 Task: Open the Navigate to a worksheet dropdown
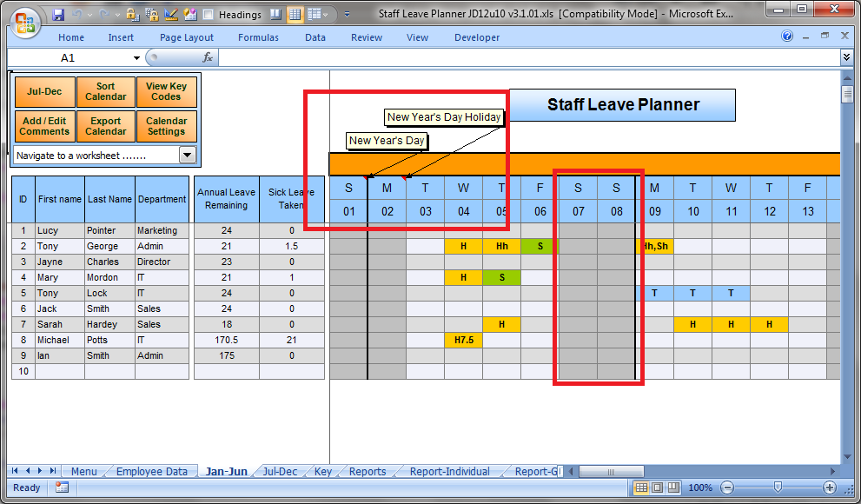tap(187, 155)
